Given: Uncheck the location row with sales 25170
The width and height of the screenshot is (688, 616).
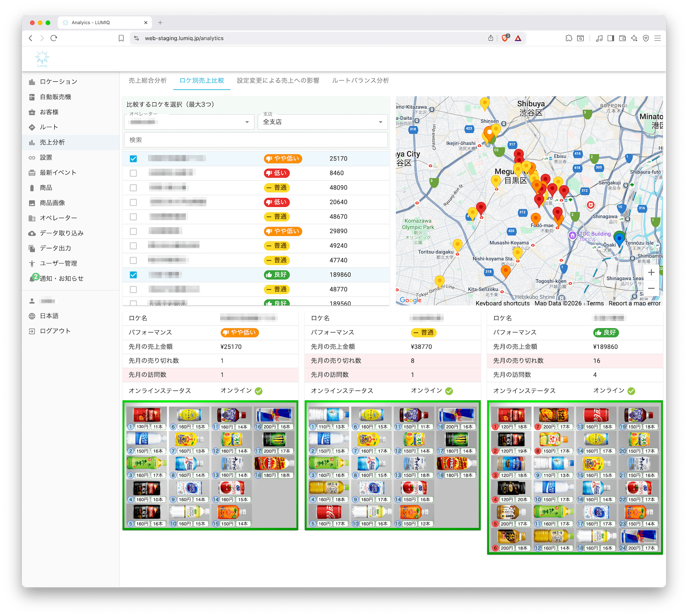Looking at the screenshot, I should click(133, 159).
